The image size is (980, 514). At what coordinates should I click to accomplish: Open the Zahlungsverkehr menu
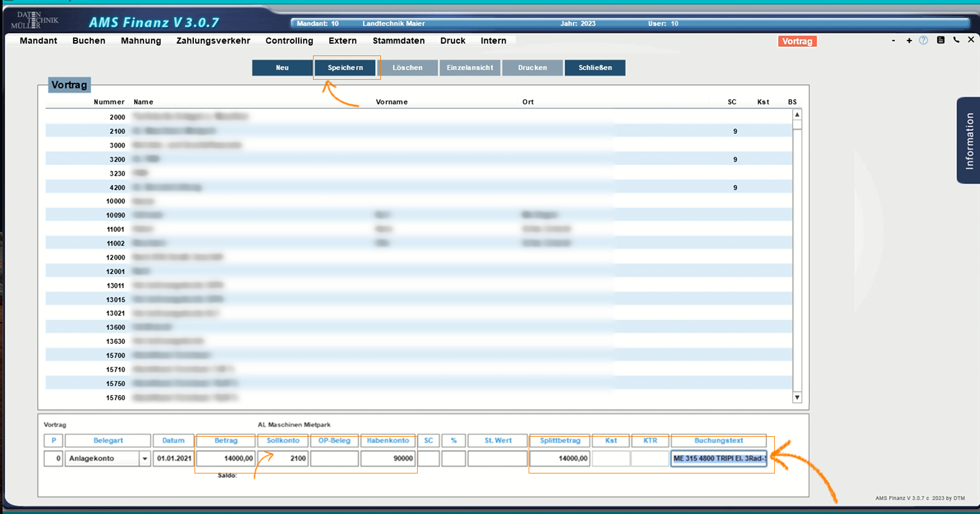[213, 40]
